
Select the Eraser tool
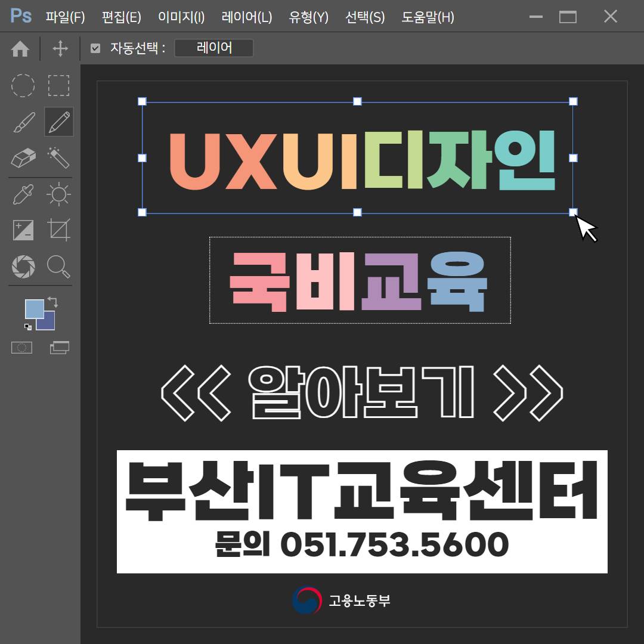click(x=23, y=157)
